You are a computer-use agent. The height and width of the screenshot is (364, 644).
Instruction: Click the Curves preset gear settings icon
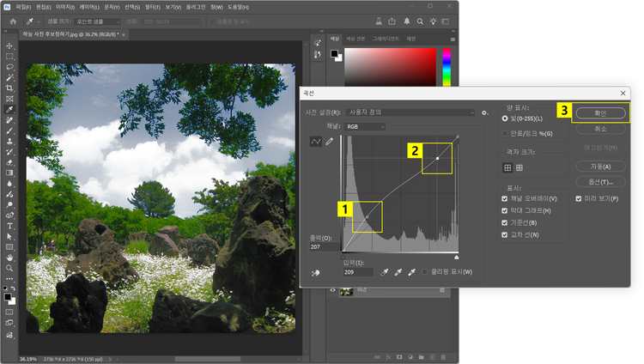485,112
